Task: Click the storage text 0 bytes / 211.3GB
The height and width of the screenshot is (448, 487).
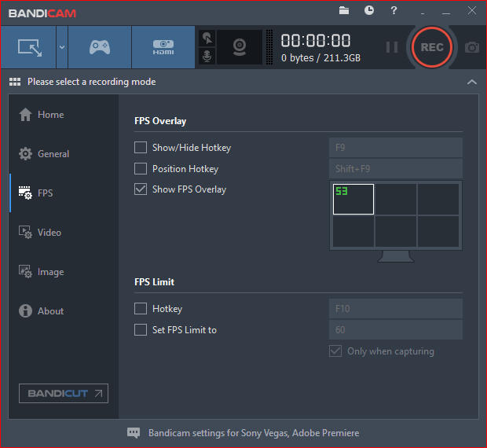Action: 320,58
